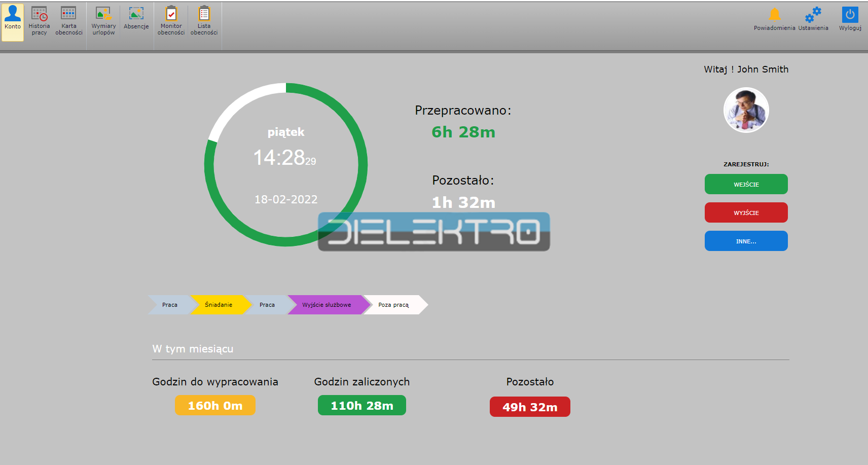Click the 160h 0m hours badge
Image resolution: width=868 pixels, height=465 pixels.
pyautogui.click(x=215, y=406)
